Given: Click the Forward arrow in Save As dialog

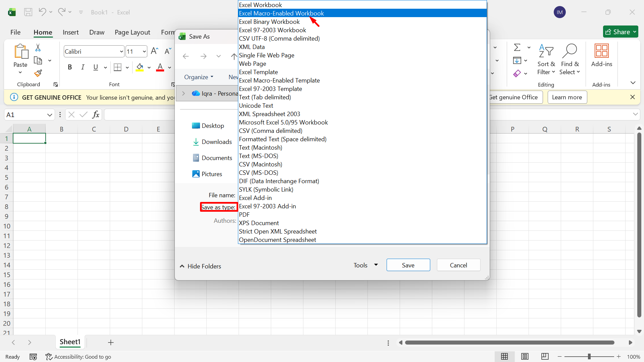Looking at the screenshot, I should [x=203, y=56].
